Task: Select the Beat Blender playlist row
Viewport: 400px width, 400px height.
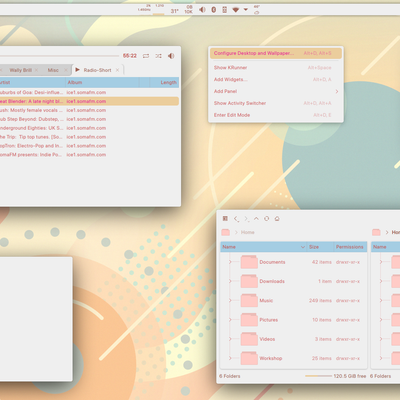Action: 89,101
